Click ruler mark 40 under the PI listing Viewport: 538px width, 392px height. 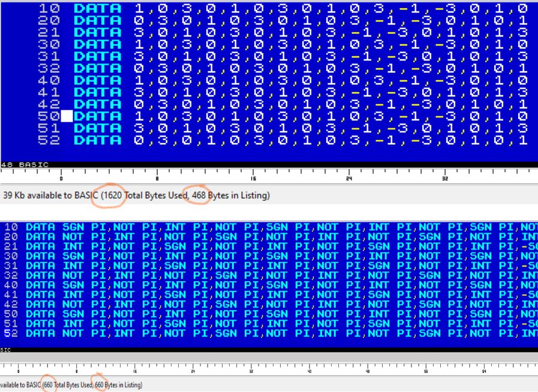coord(309,372)
